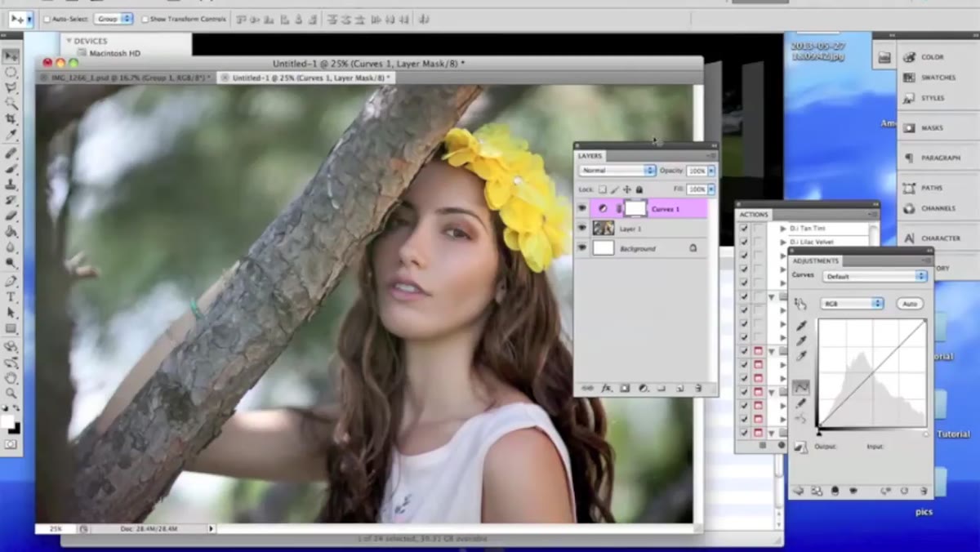Select the Crop tool
The width and height of the screenshot is (980, 552).
pyautogui.click(x=11, y=119)
